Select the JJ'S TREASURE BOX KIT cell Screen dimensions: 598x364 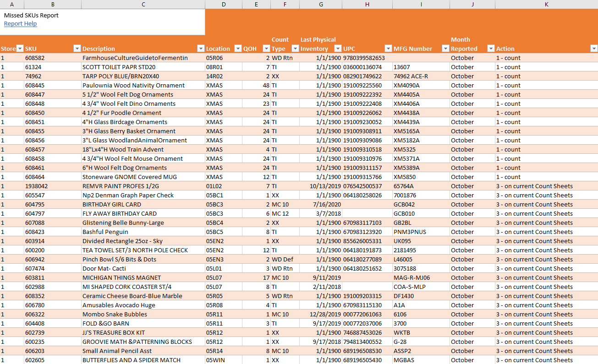[x=143, y=332]
